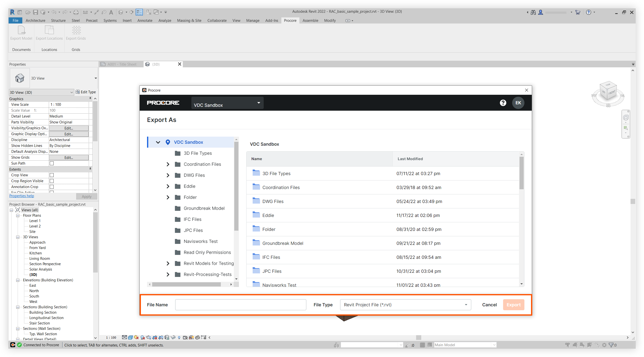Click the Switch Windows icon
This screenshot has width=644, height=357.
coord(157,12)
